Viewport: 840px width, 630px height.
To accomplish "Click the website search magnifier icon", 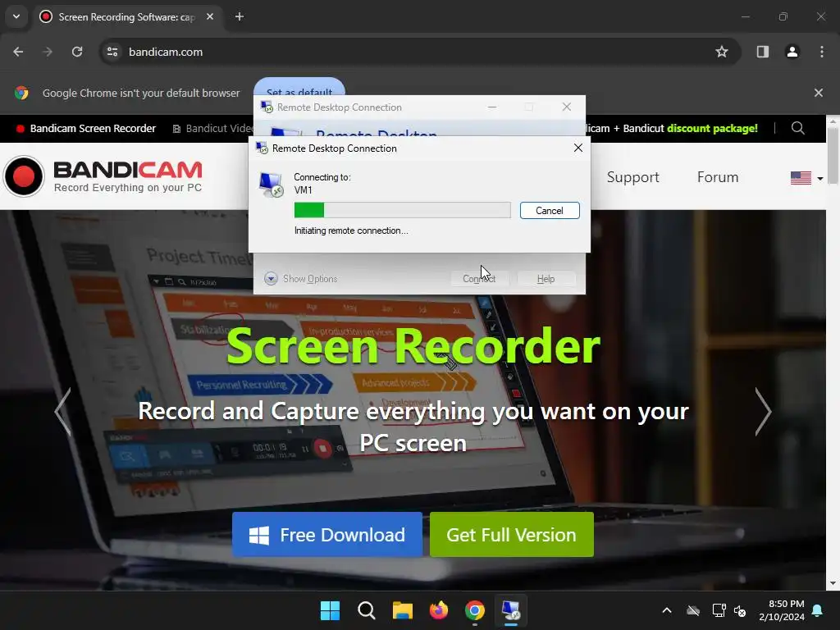I will 798,129.
